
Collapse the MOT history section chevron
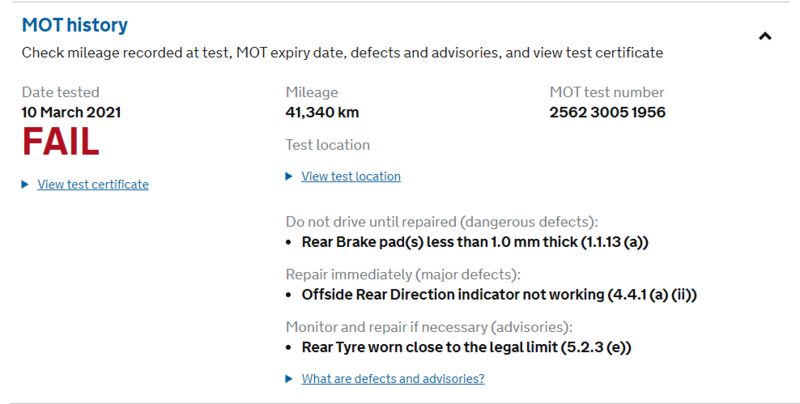(765, 36)
